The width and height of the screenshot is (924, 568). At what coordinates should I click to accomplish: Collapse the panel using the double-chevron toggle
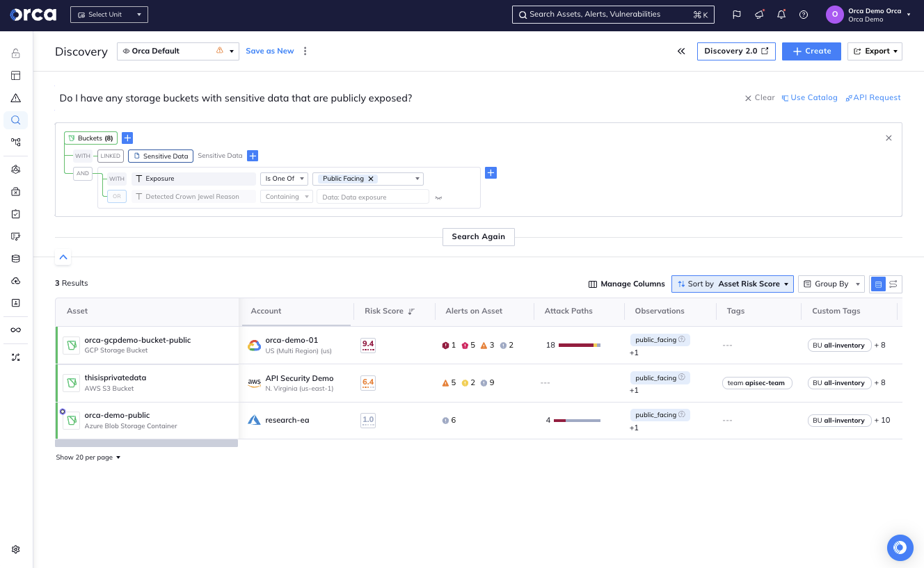[x=681, y=51]
